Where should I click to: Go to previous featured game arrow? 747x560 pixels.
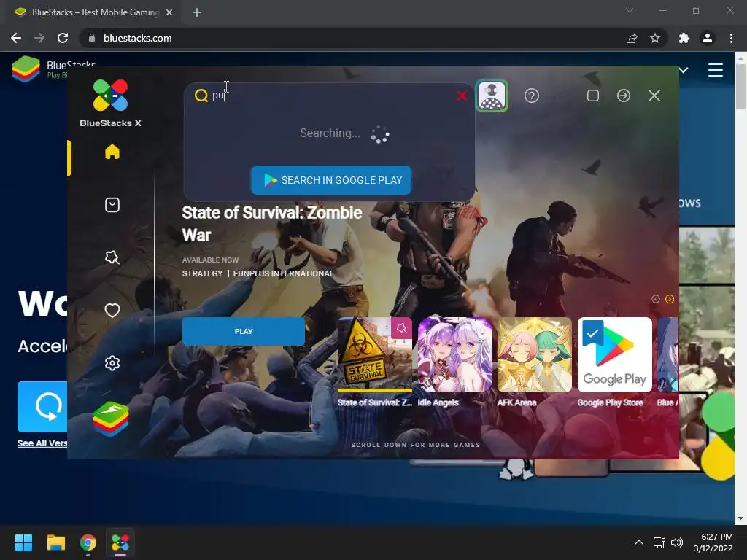click(x=656, y=299)
